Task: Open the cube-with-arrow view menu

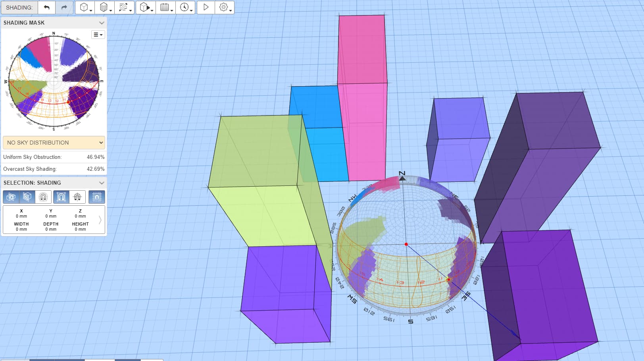Action: (x=146, y=8)
